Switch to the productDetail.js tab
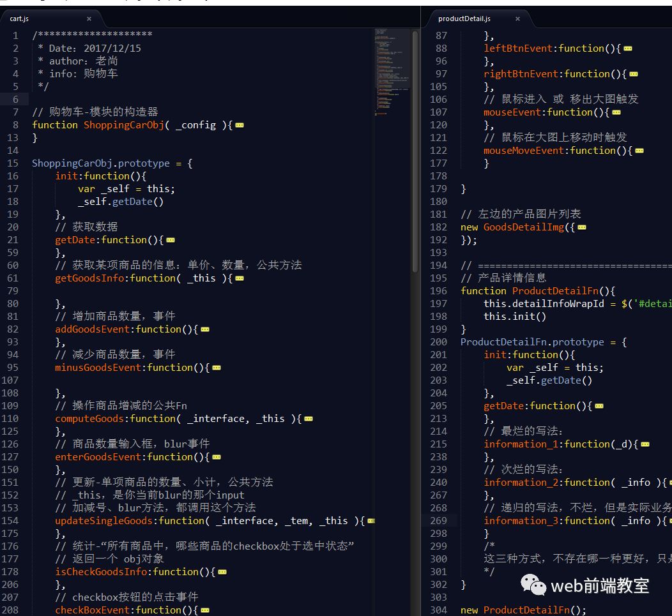The width and height of the screenshot is (672, 616). (x=464, y=19)
